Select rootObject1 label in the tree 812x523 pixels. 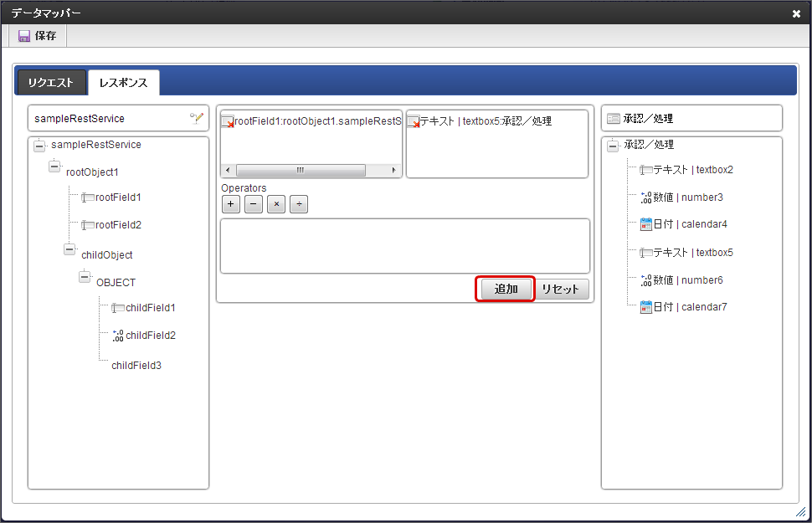tap(92, 172)
